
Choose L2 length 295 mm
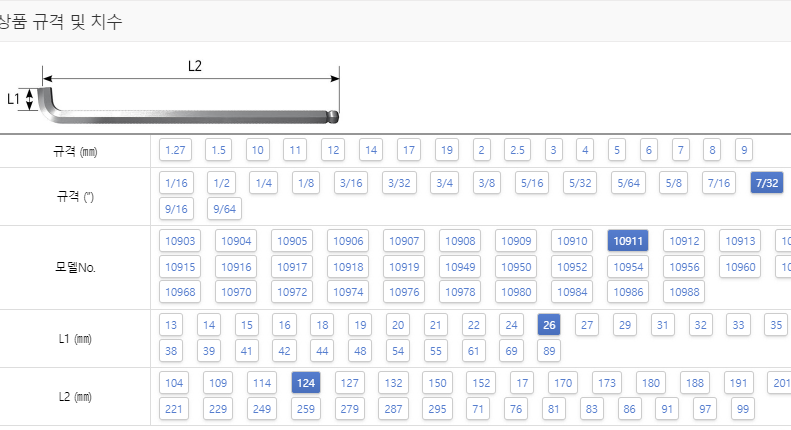point(437,408)
